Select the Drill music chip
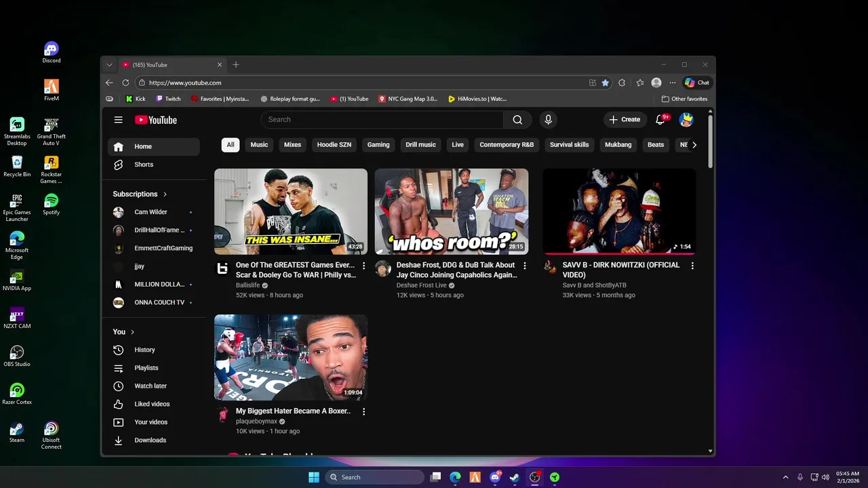Screen dimensions: 868x488 (420, 145)
